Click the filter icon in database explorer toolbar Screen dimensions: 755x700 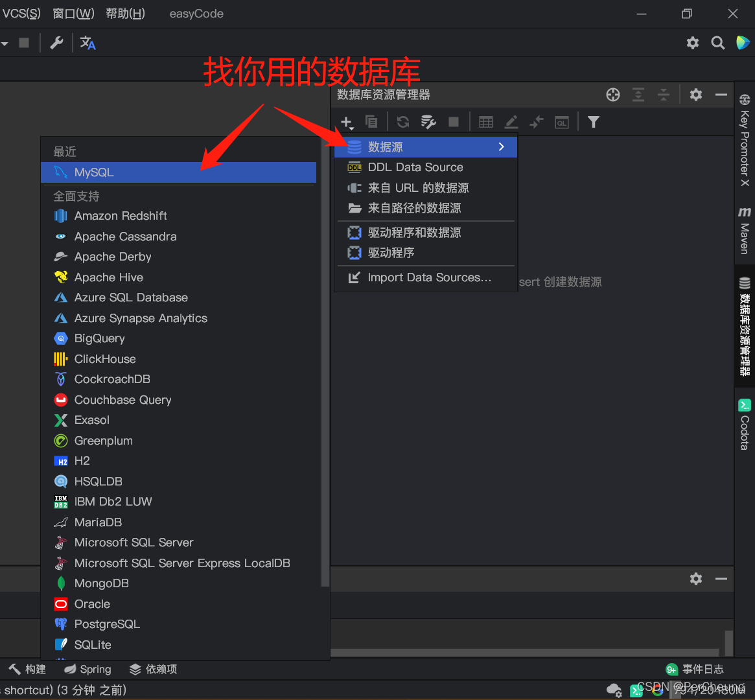(x=593, y=121)
